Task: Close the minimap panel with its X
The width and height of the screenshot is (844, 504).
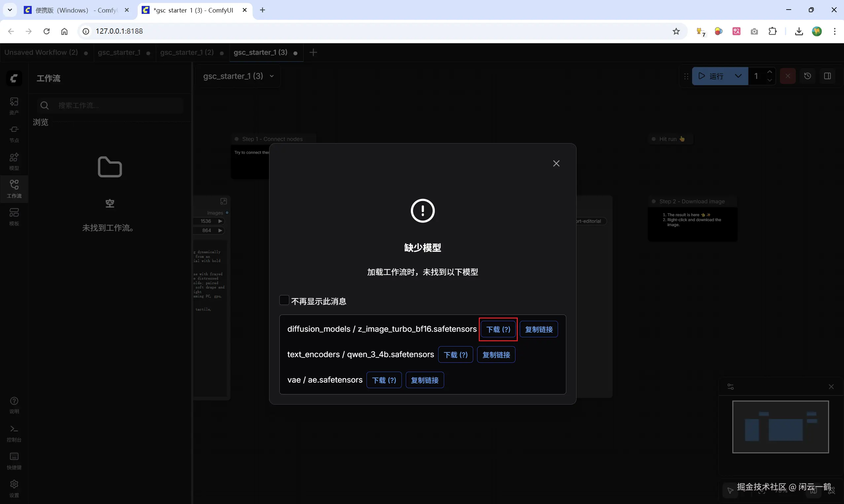Action: [831, 387]
